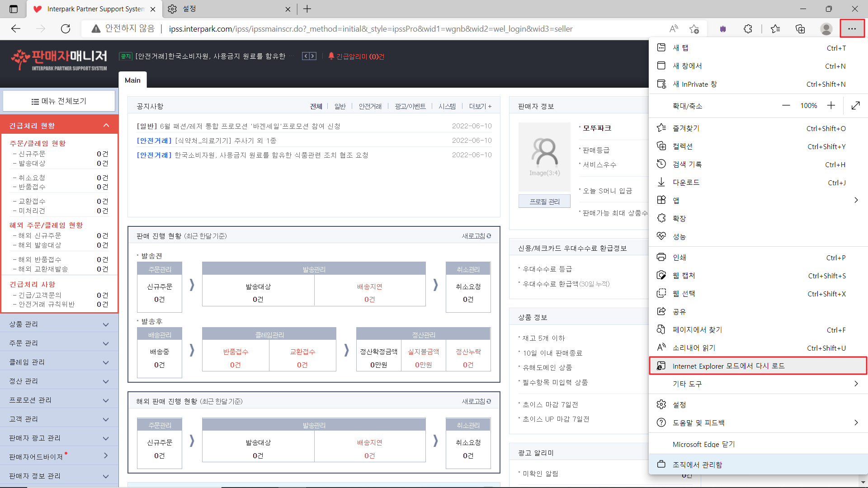
Task: Open the browser extensions puzzle icon
Action: 748,29
